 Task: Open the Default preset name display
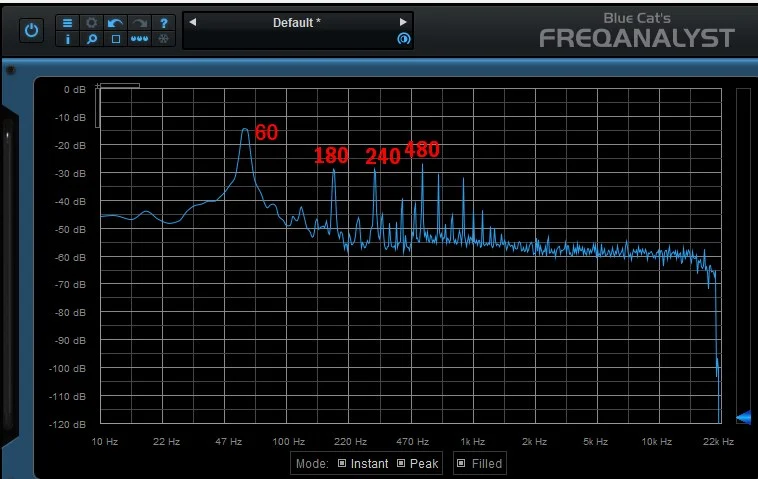click(297, 23)
